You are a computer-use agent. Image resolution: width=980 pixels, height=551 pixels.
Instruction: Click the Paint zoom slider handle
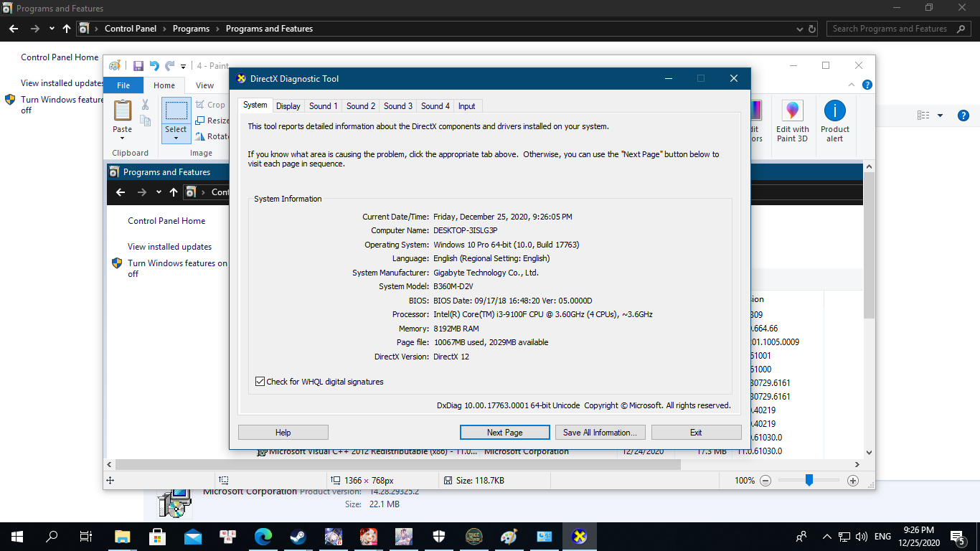click(x=809, y=481)
